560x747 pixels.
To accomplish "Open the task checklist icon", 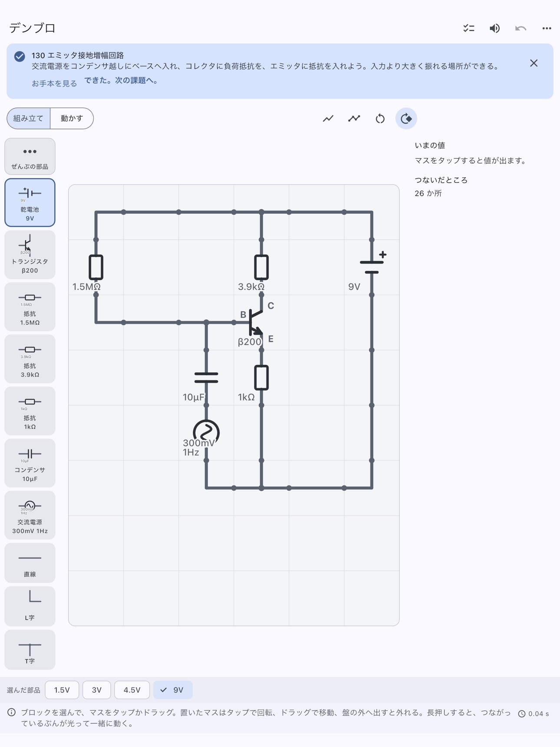I will tap(468, 28).
